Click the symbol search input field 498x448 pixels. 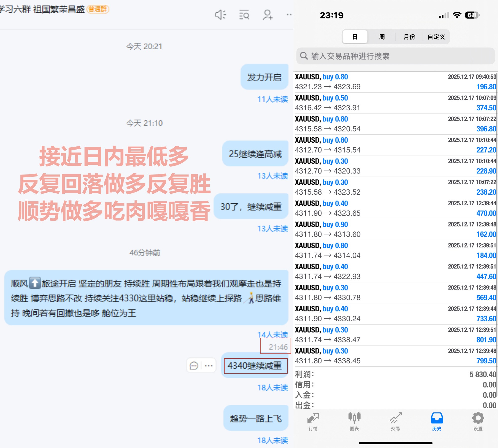[x=395, y=56]
